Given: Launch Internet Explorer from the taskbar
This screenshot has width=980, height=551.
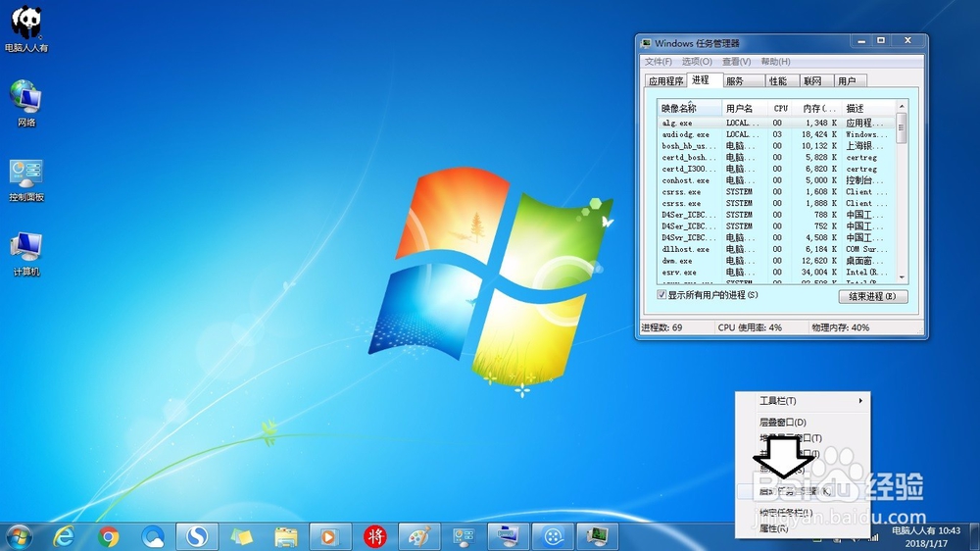Looking at the screenshot, I should point(64,536).
